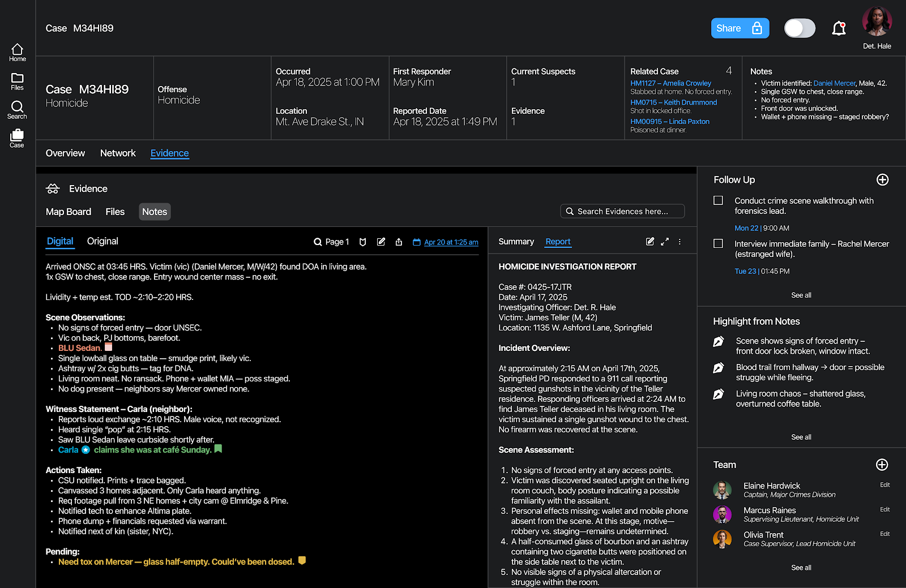Switch to the Network tab
906x588 pixels.
pyautogui.click(x=118, y=153)
